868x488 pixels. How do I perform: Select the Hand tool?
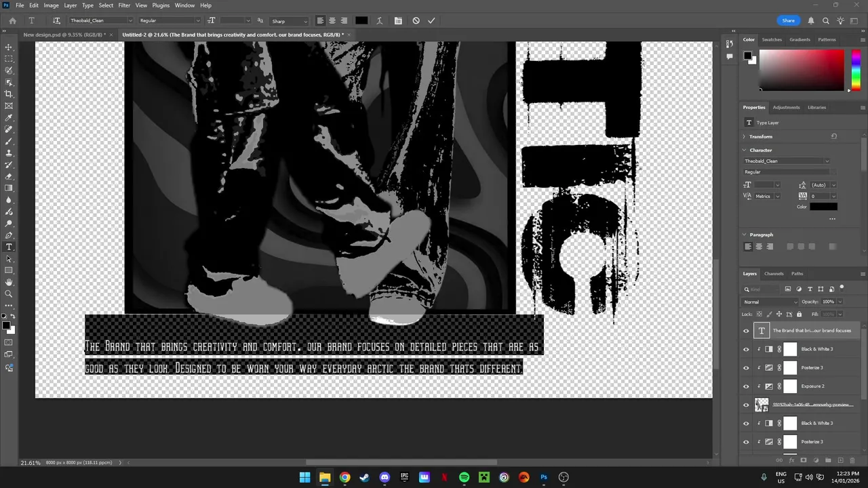tap(9, 282)
